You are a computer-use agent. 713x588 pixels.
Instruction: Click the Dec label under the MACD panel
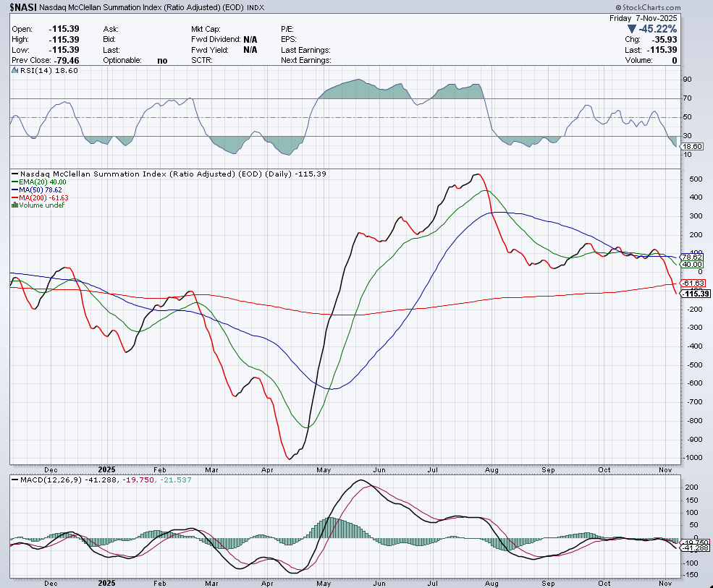(51, 583)
